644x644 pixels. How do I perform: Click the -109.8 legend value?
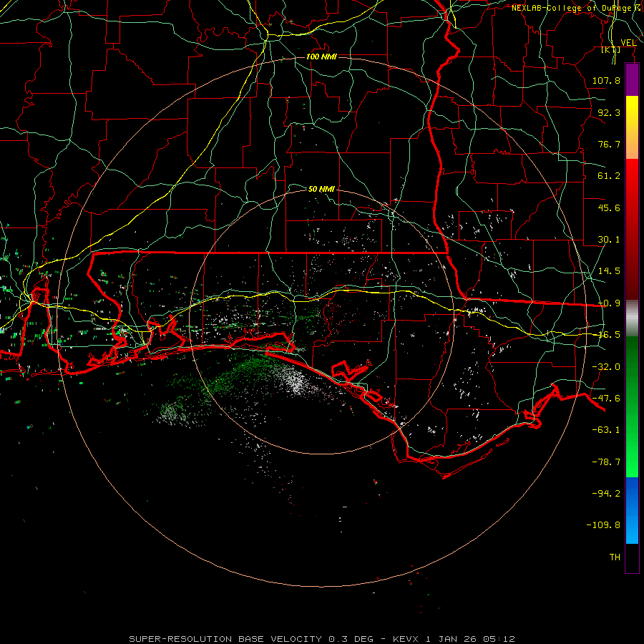(603, 525)
